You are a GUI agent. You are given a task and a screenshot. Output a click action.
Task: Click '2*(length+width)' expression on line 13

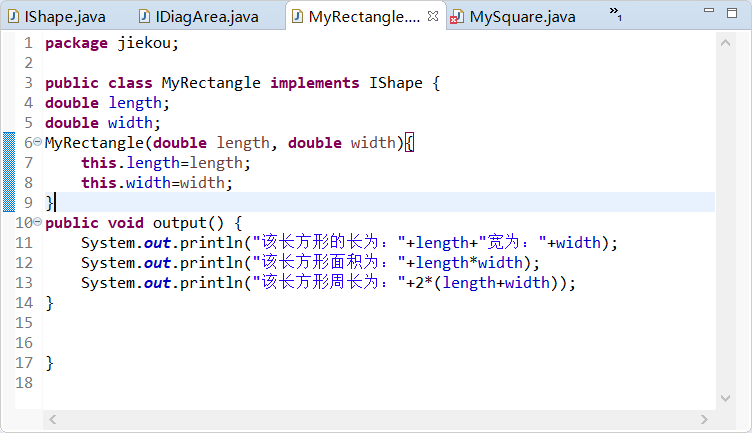coord(487,283)
